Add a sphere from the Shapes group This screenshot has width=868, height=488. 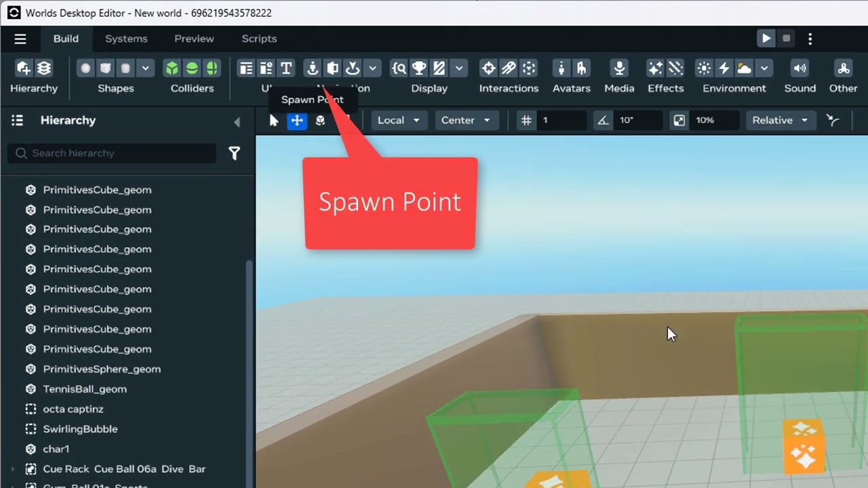(85, 68)
